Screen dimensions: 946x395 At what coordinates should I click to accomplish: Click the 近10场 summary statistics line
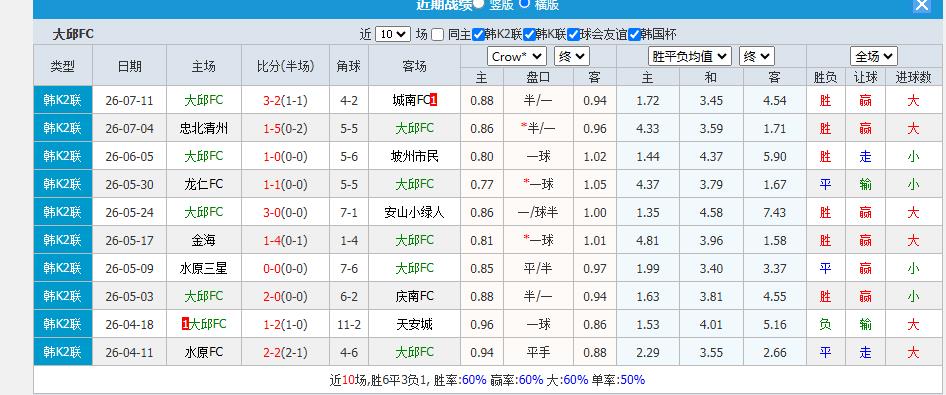[x=487, y=380]
